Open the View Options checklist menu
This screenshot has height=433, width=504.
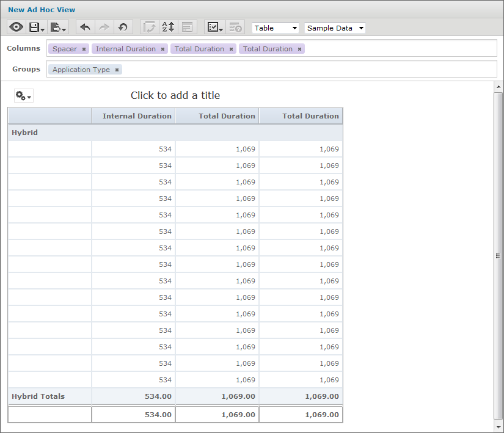pos(215,27)
